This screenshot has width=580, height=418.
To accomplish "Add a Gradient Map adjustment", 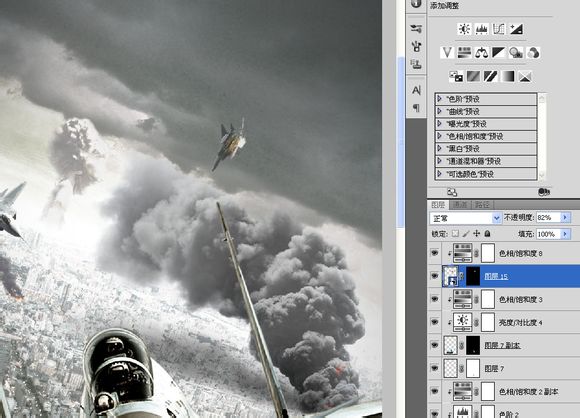I will [x=508, y=77].
